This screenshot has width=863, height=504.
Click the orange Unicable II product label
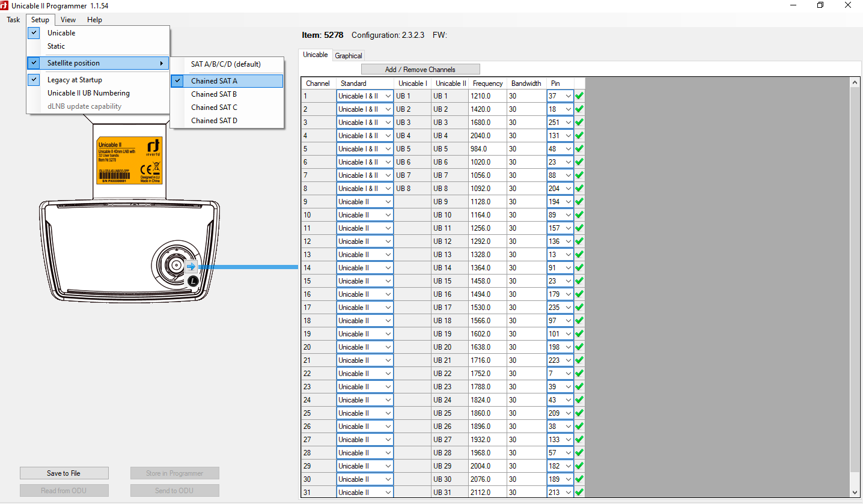click(130, 161)
